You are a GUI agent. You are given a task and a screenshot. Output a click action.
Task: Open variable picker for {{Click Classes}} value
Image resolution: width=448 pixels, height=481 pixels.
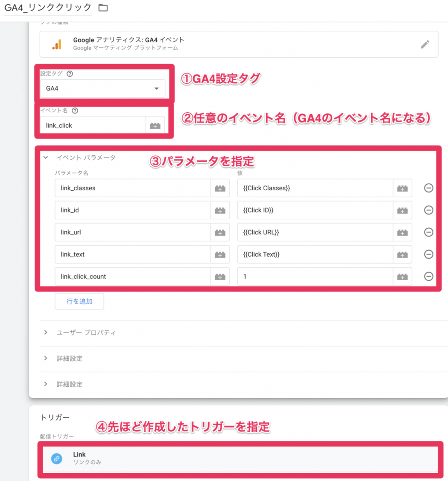[x=402, y=188]
